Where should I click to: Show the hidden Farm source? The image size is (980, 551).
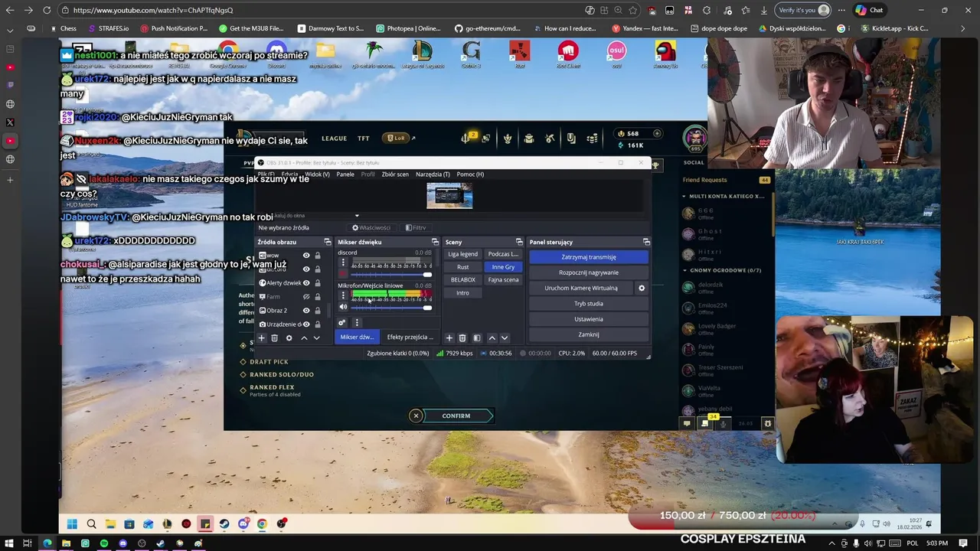(x=306, y=297)
